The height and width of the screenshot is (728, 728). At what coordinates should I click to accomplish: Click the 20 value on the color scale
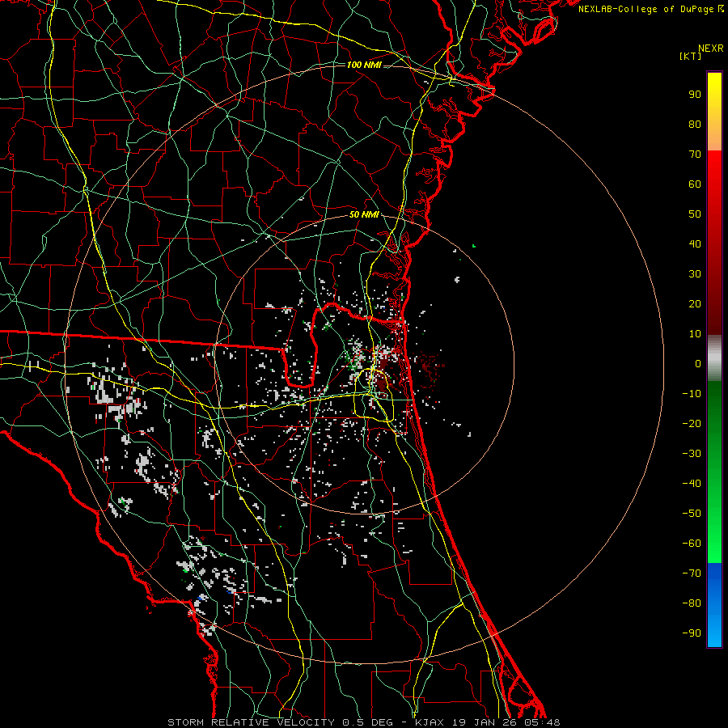(x=695, y=303)
